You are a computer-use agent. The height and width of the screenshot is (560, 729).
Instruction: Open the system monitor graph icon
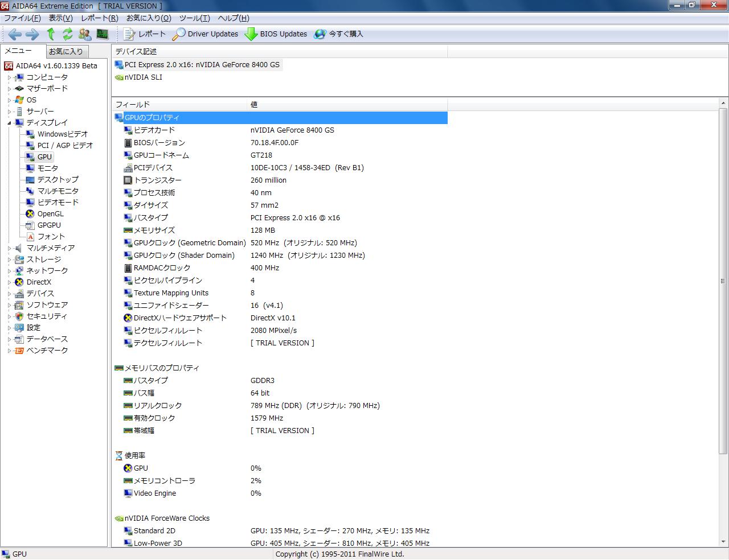(102, 34)
